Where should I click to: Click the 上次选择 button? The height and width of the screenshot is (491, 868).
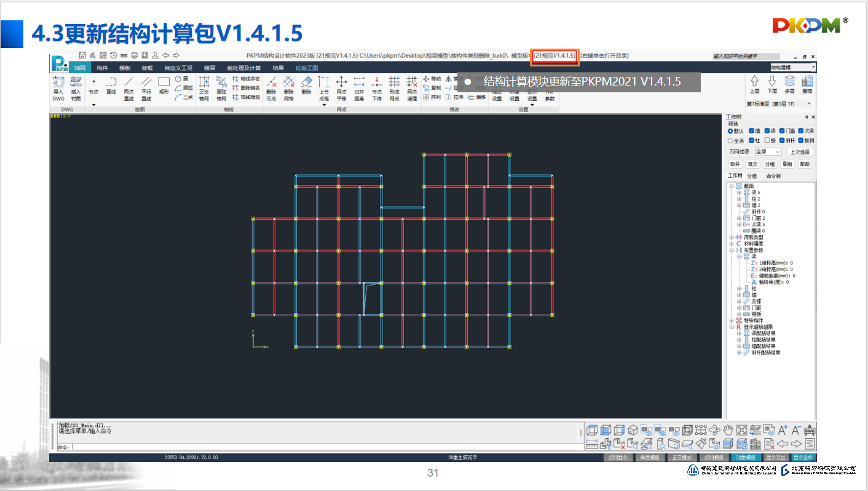[800, 151]
